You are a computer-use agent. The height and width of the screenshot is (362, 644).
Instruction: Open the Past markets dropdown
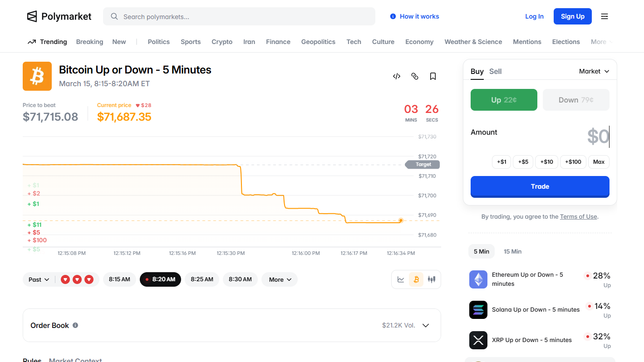pos(38,279)
